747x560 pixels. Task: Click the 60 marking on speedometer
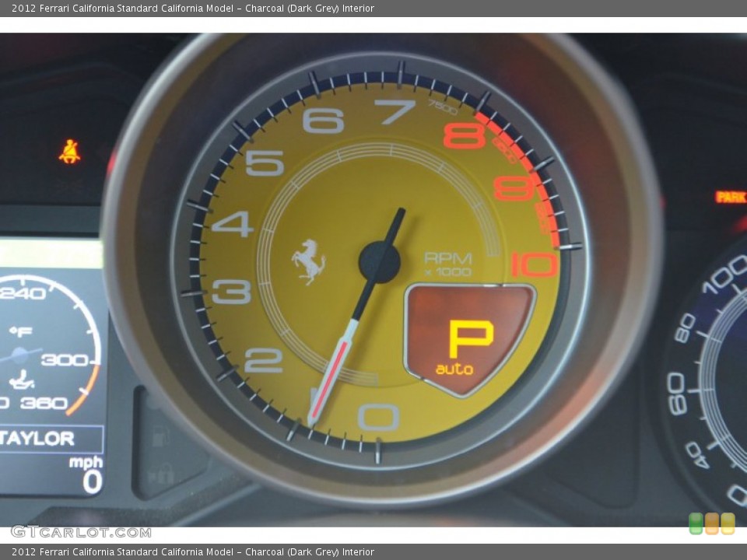[x=676, y=394]
